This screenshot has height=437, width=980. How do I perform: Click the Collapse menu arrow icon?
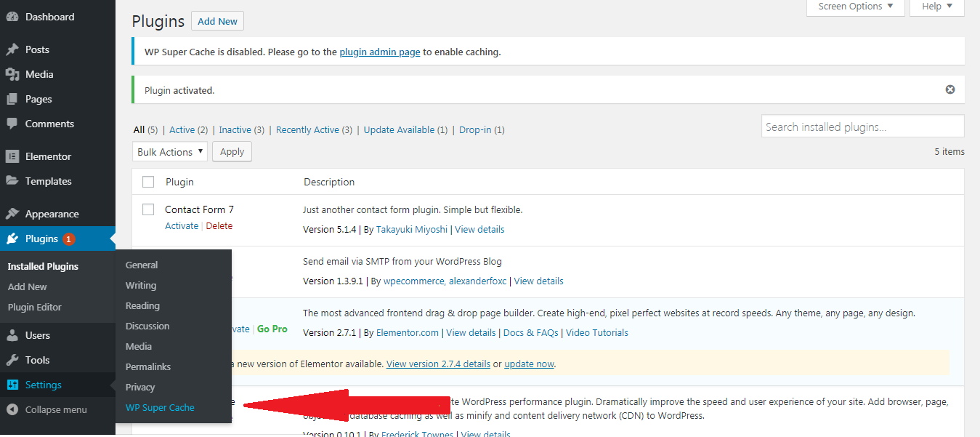click(x=12, y=409)
